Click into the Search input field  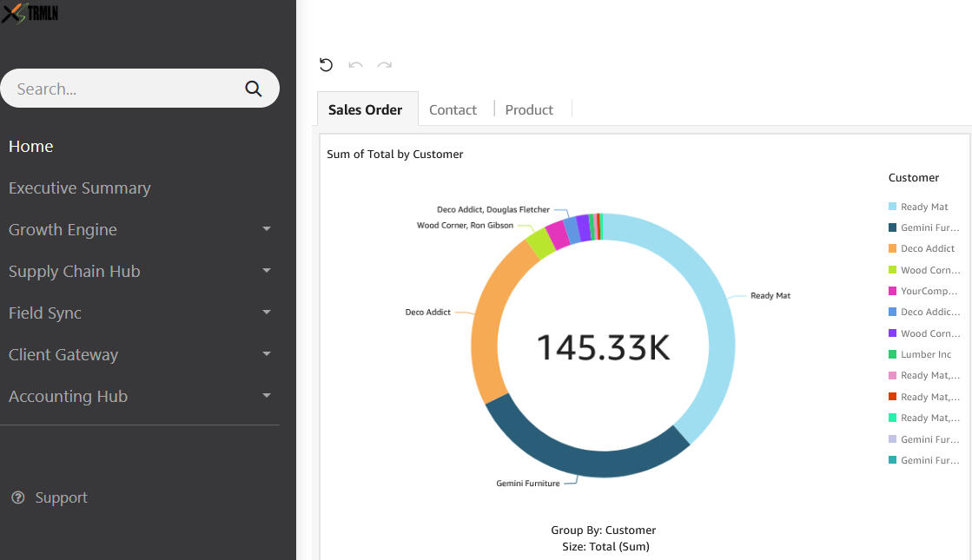[x=122, y=89]
